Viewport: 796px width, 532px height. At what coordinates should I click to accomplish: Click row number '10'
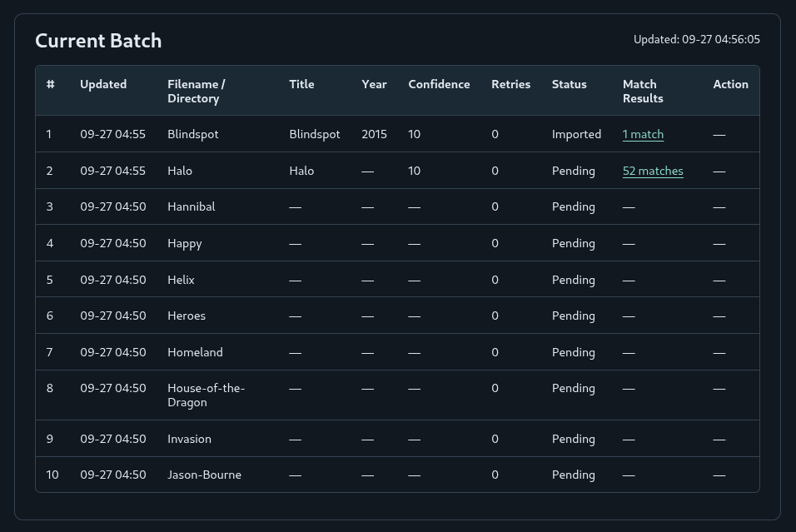52,475
